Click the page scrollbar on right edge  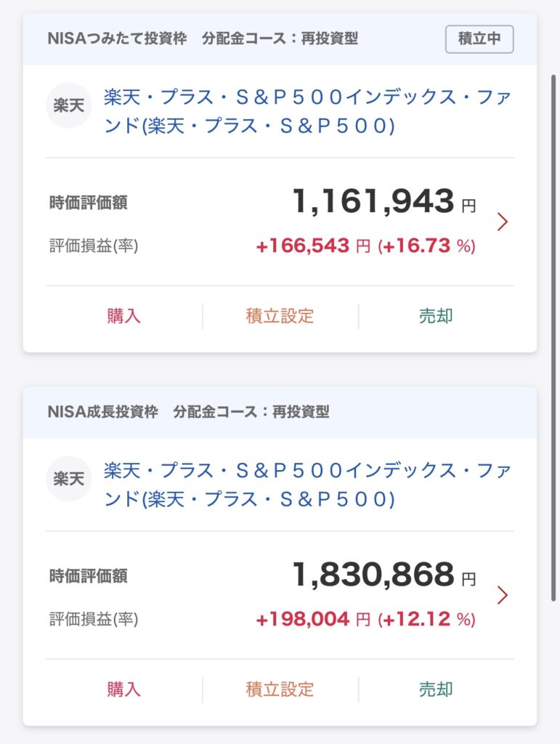point(554,218)
